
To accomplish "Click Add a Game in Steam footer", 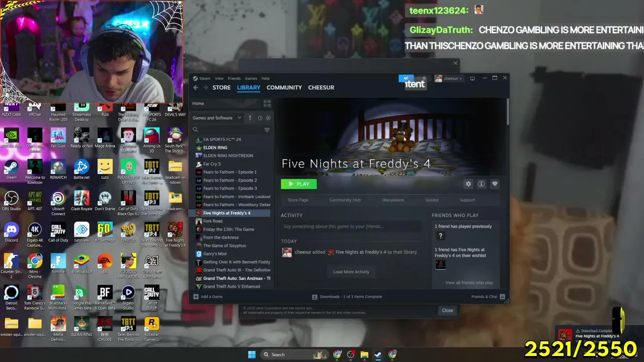I will (208, 297).
